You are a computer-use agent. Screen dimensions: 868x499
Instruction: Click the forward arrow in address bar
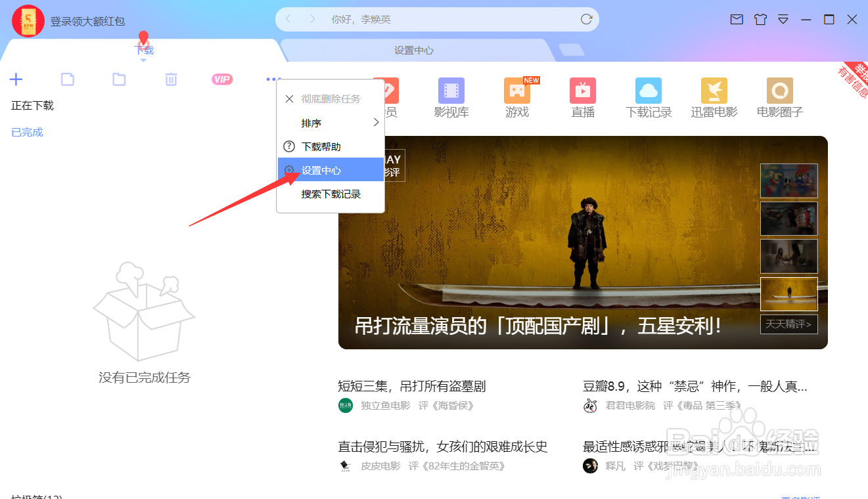pos(312,19)
